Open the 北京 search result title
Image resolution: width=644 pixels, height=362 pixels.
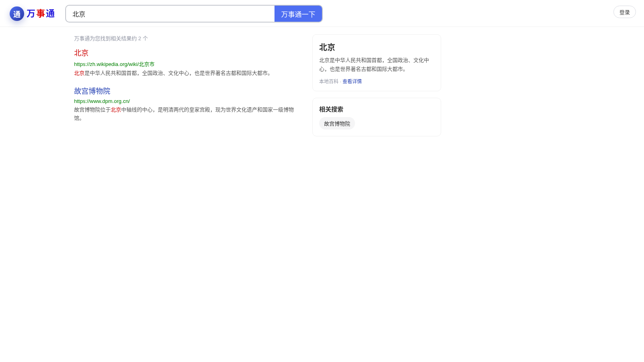[81, 53]
